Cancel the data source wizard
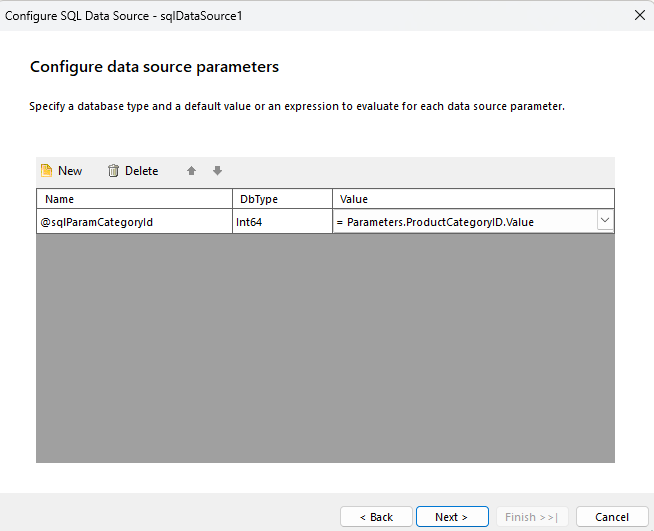Image resolution: width=654 pixels, height=531 pixels. coord(612,517)
